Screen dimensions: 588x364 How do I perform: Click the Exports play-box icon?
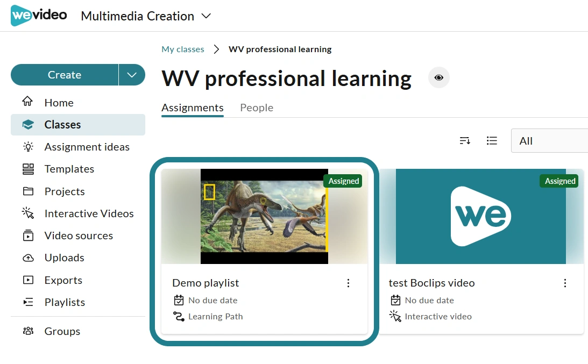point(28,280)
